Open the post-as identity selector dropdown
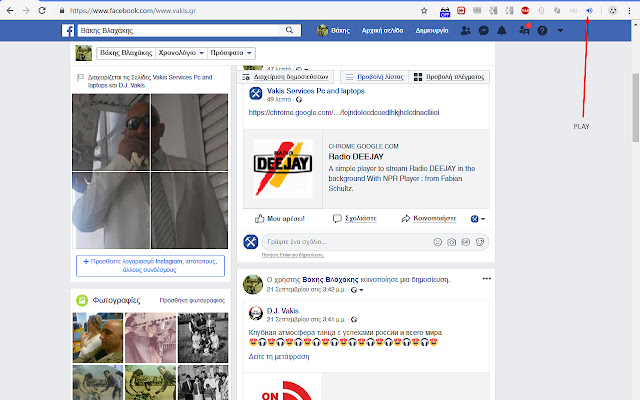 (478, 219)
